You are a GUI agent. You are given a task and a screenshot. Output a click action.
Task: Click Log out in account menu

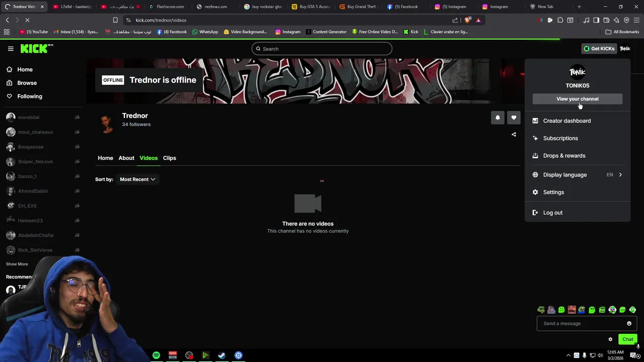(x=578, y=213)
